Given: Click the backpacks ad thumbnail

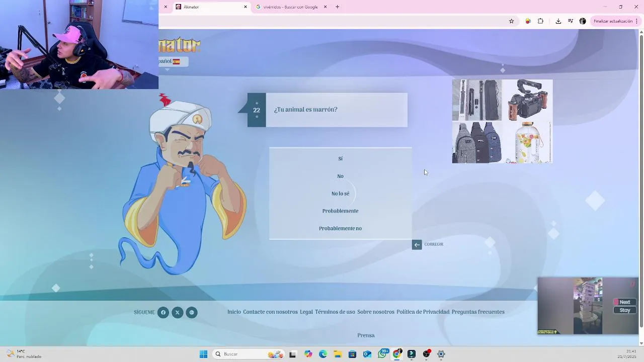Looking at the screenshot, I should (x=476, y=142).
